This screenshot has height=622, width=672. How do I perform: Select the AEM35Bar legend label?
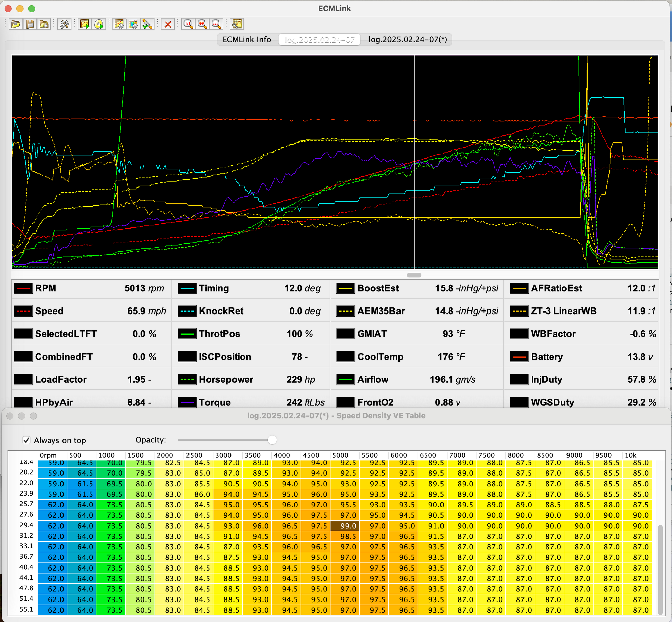pyautogui.click(x=381, y=311)
